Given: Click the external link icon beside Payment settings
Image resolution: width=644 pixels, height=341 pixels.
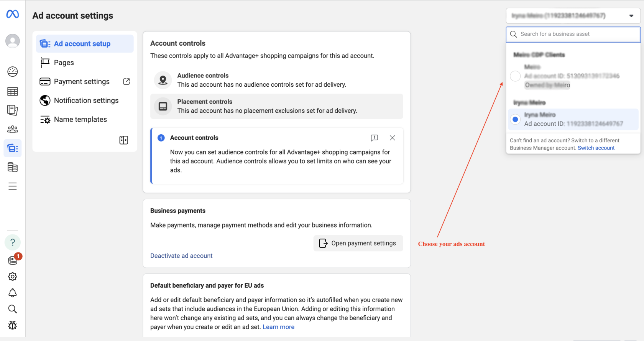Looking at the screenshot, I should click(x=127, y=81).
